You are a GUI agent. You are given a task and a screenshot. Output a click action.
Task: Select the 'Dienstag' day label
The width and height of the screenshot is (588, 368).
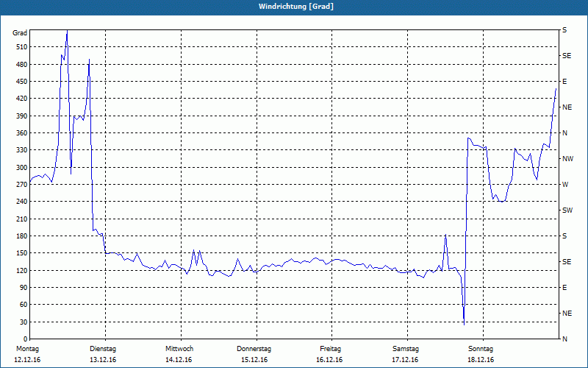click(x=103, y=349)
